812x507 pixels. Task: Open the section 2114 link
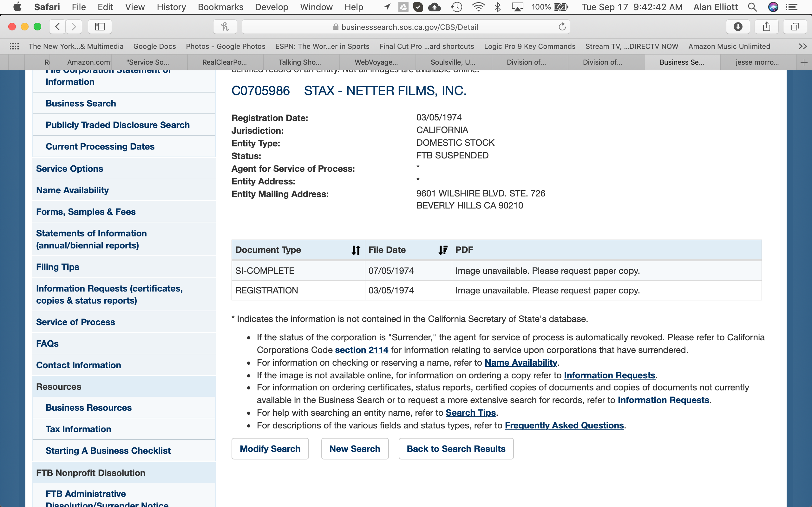click(361, 350)
